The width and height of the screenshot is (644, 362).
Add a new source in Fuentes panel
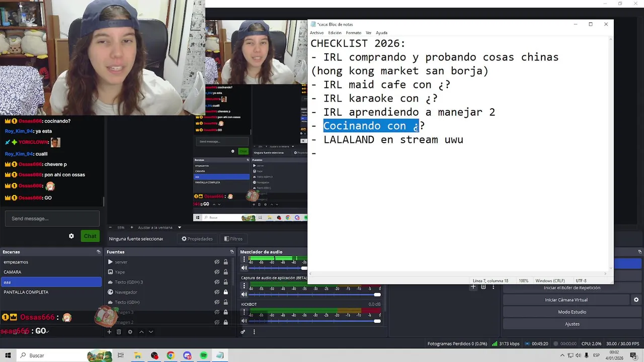click(x=109, y=332)
